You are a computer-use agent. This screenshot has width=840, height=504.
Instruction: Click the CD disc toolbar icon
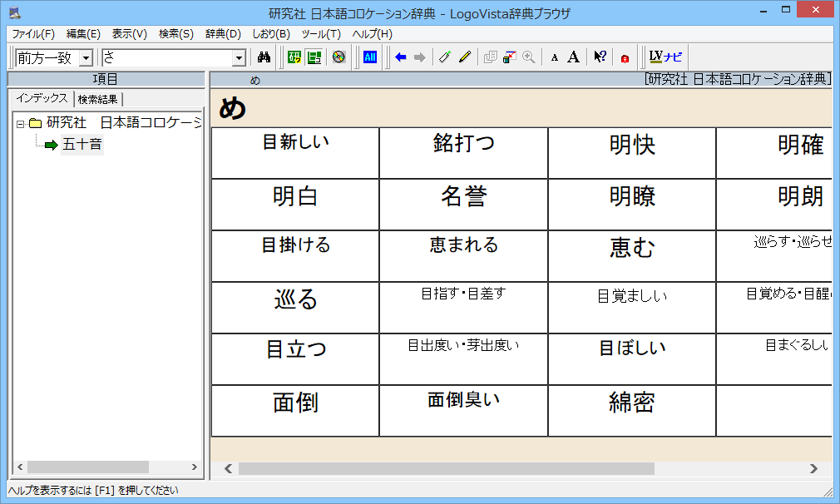pos(338,57)
